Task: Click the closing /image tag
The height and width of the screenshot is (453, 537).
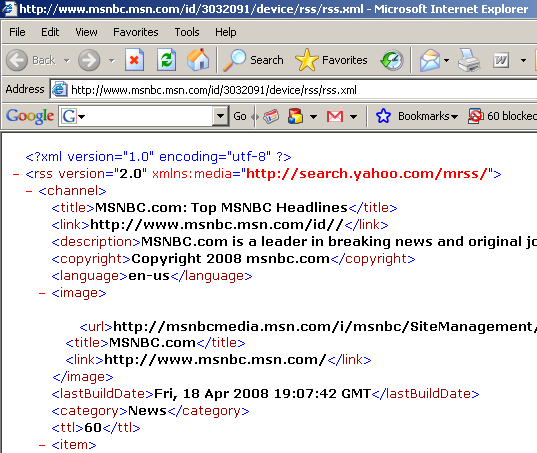Action: coord(83,377)
